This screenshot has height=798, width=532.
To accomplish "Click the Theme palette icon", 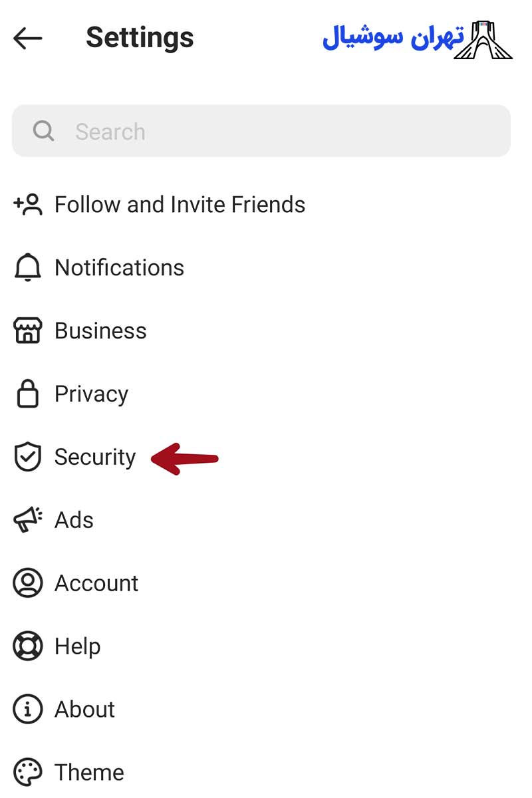I will 28,773.
